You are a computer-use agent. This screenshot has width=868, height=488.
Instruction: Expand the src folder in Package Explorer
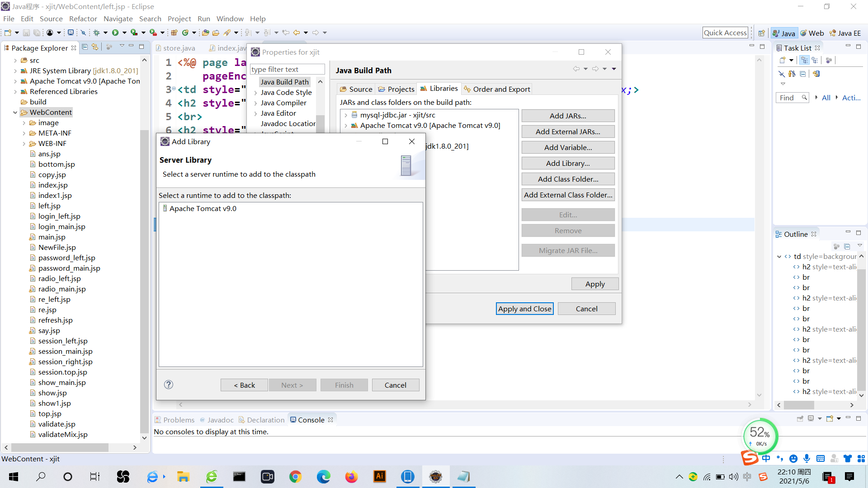[x=15, y=61]
